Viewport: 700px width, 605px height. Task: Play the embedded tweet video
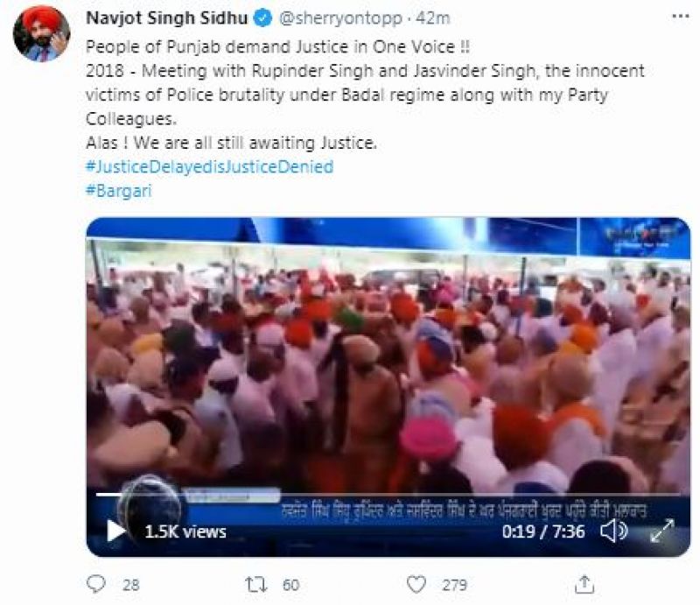point(115,531)
